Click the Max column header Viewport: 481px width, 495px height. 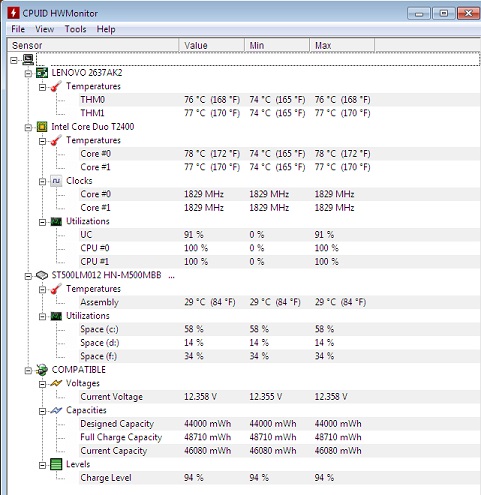pos(342,45)
